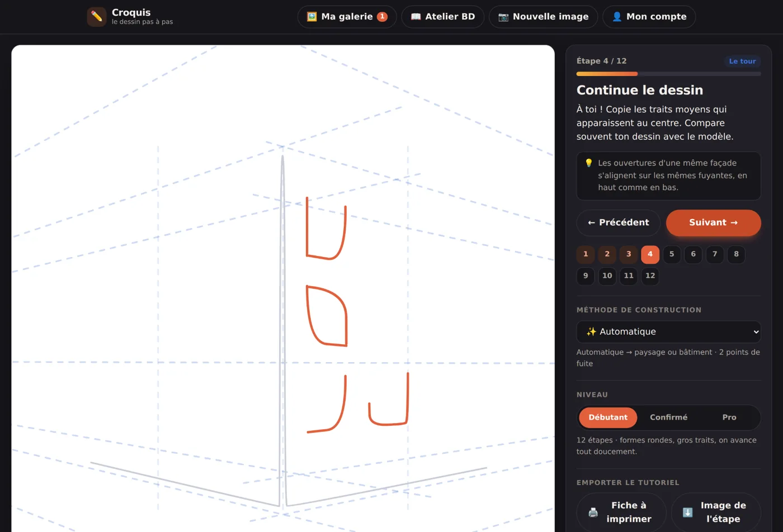Jump to step 8
The image size is (783, 532).
click(x=736, y=254)
